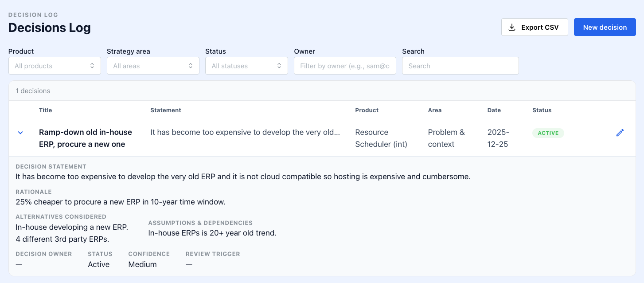The image size is (644, 283).
Task: Click the blue chevron beside the decision title
Action: [20, 132]
